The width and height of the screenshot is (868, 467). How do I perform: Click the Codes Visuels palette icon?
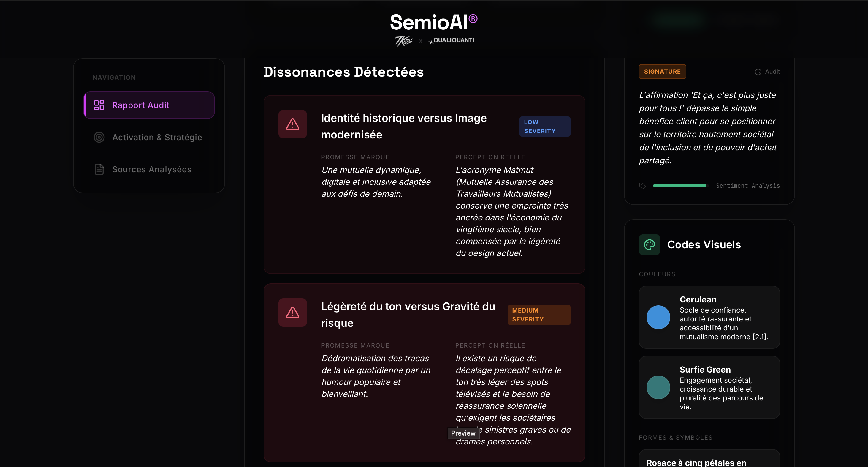pos(649,245)
